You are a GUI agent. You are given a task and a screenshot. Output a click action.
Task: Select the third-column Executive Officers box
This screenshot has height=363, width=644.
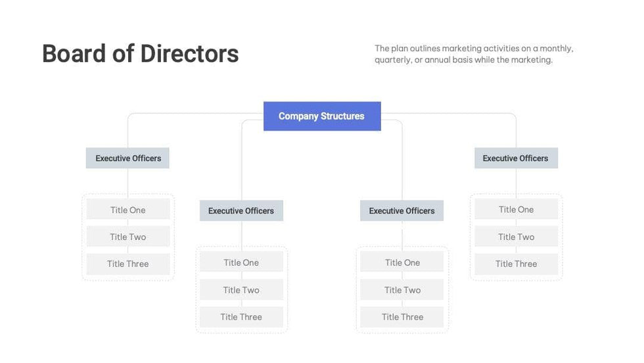402,211
